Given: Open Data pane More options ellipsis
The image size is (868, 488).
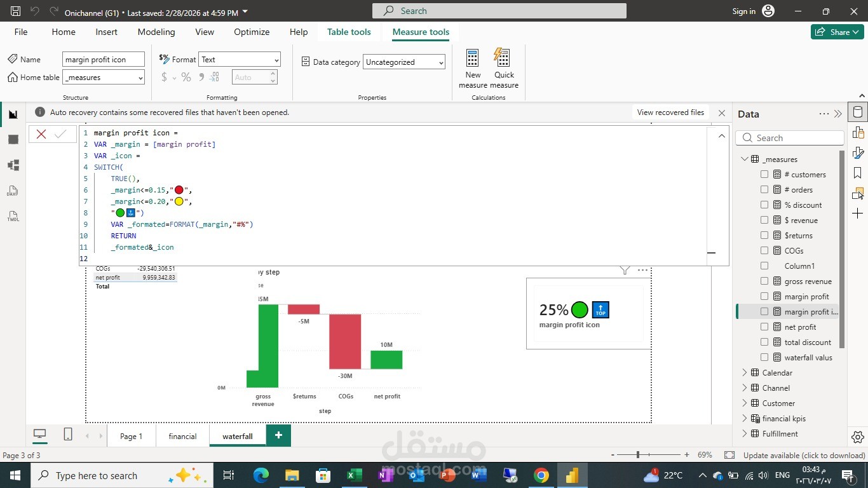Looking at the screenshot, I should click(x=824, y=114).
